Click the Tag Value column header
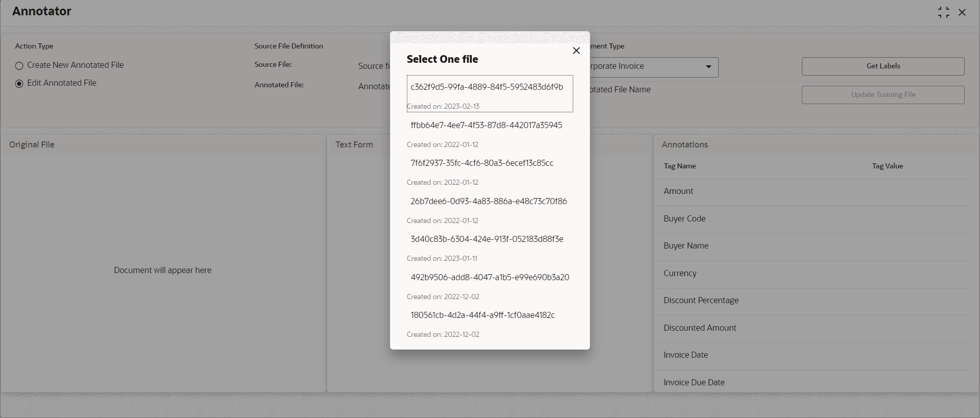980x418 pixels. (x=887, y=166)
